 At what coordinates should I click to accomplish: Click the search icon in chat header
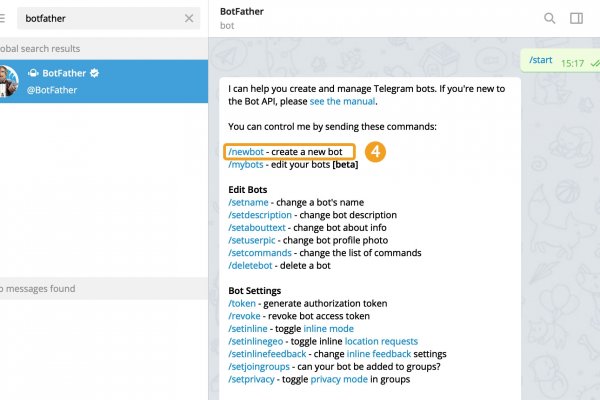coord(549,18)
